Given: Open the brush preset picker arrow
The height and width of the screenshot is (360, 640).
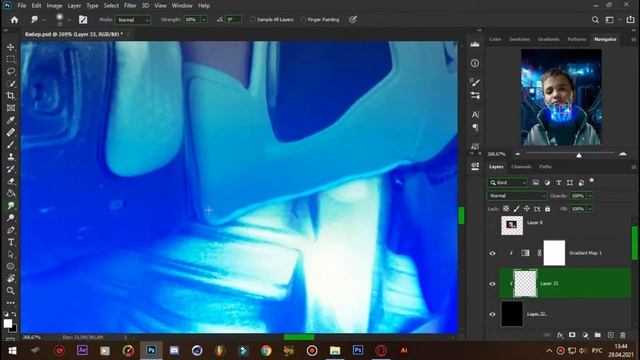Looking at the screenshot, I should [x=69, y=20].
